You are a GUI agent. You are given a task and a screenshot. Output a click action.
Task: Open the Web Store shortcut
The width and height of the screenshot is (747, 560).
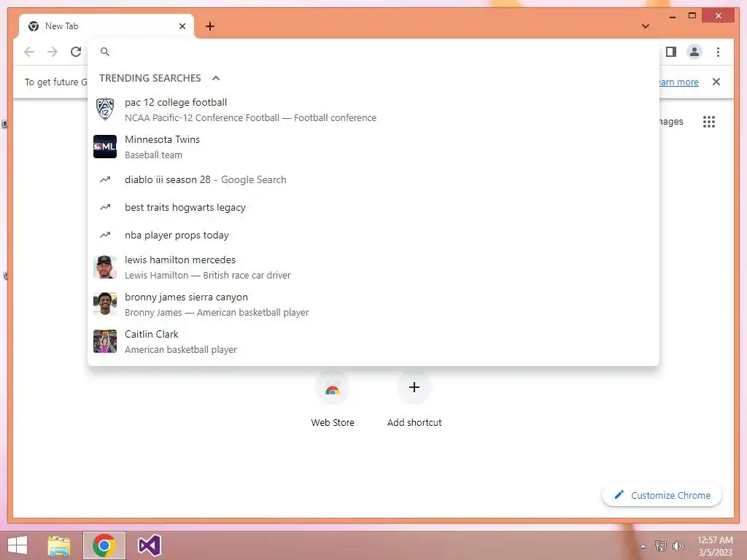[333, 399]
